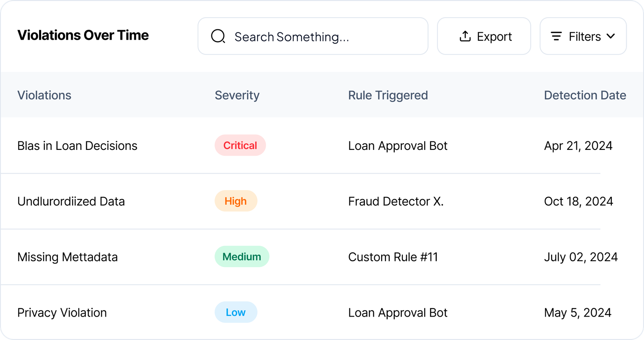Open the Missing Mettadata violation
644x340 pixels.
click(x=68, y=257)
